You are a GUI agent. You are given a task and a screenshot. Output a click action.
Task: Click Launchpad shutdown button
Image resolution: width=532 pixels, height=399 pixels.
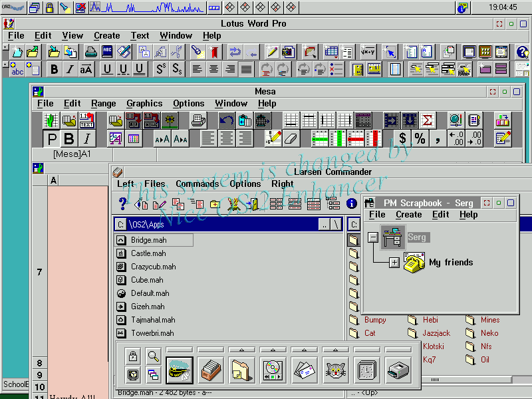[x=132, y=374]
